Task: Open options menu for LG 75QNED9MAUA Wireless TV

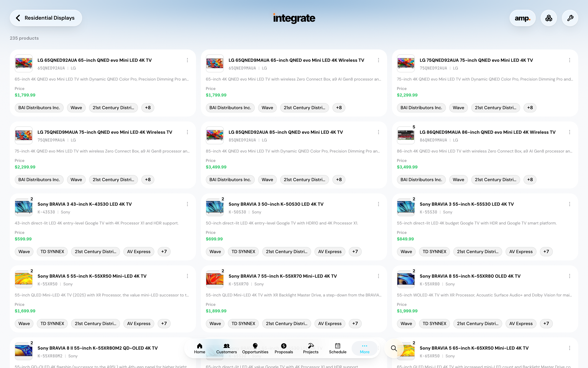Action: 187,132
